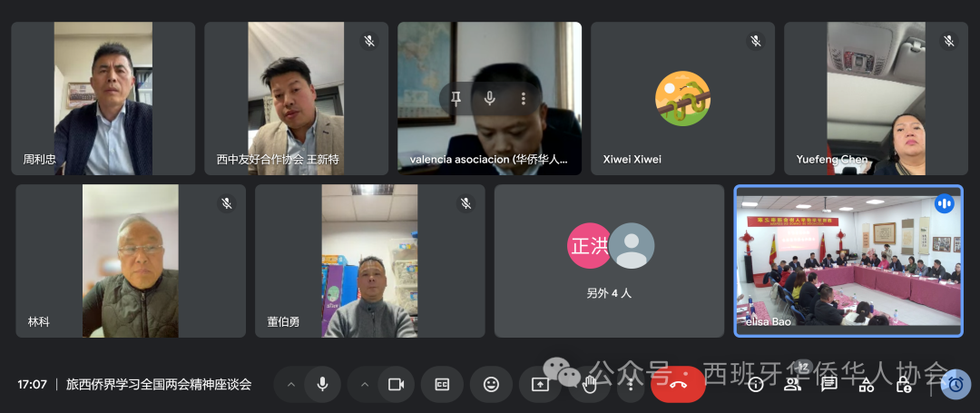This screenshot has width=980, height=413.
Task: Show the participants list
Action: pos(792,384)
